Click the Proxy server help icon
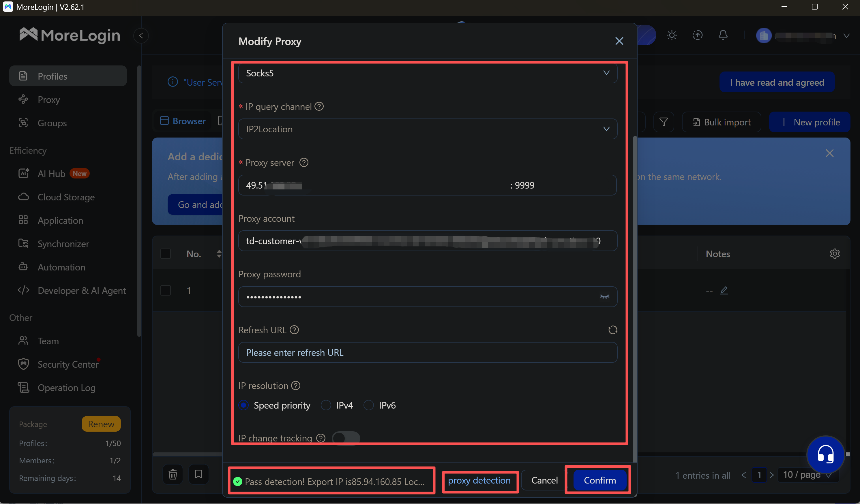 pyautogui.click(x=304, y=162)
